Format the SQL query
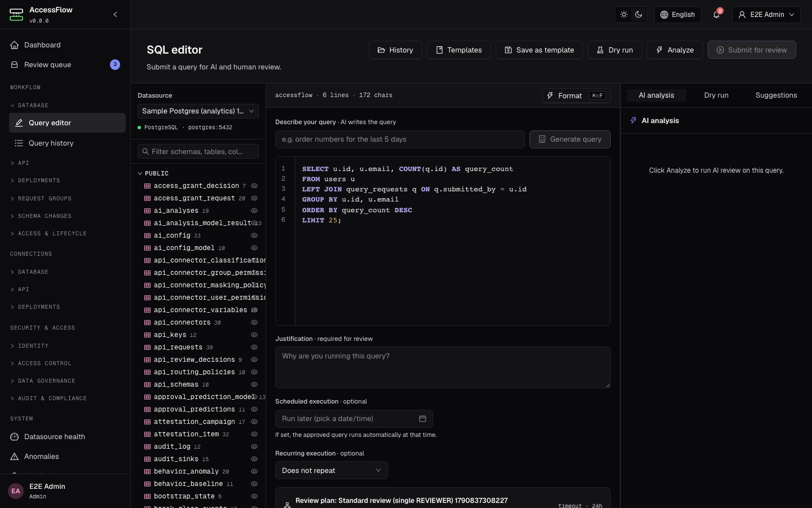Screen dimensions: 812x508 (x=576, y=95)
